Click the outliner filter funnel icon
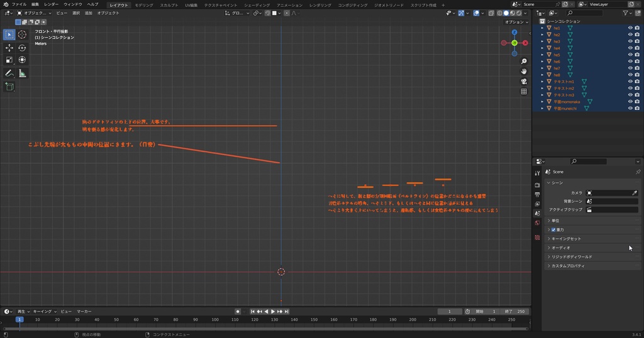644x338 pixels. (625, 13)
